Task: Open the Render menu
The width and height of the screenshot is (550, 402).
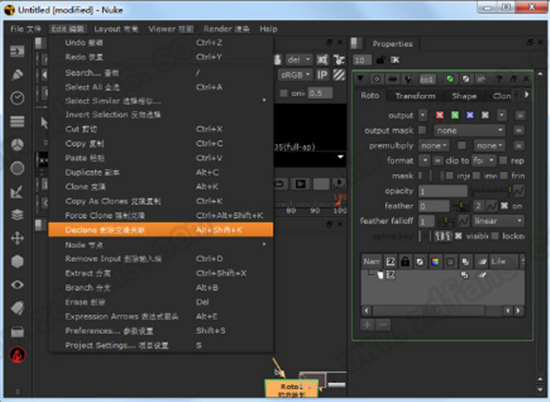Action: point(226,29)
